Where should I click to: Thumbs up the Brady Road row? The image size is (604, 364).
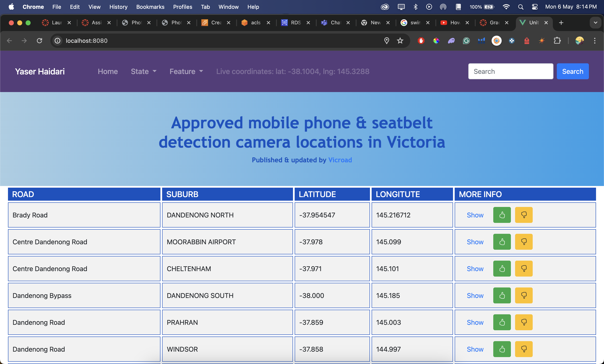(502, 215)
